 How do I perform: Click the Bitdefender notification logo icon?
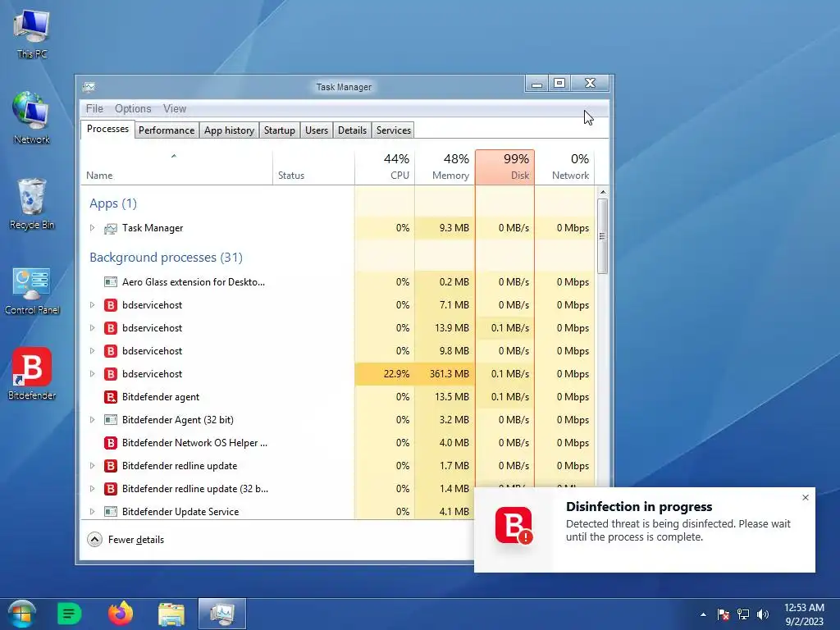(x=514, y=526)
